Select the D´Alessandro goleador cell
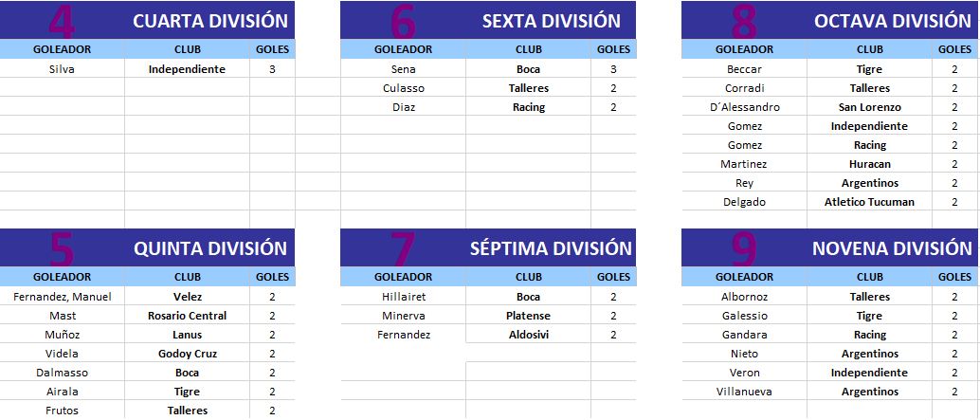This screenshot has width=980, height=420. pyautogui.click(x=744, y=107)
